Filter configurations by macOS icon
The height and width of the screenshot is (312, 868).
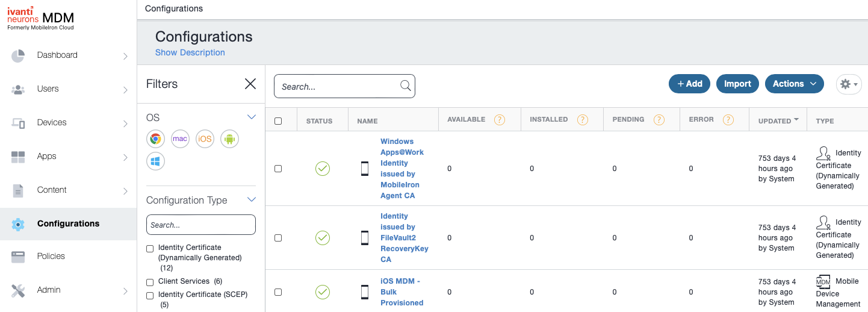tap(180, 139)
